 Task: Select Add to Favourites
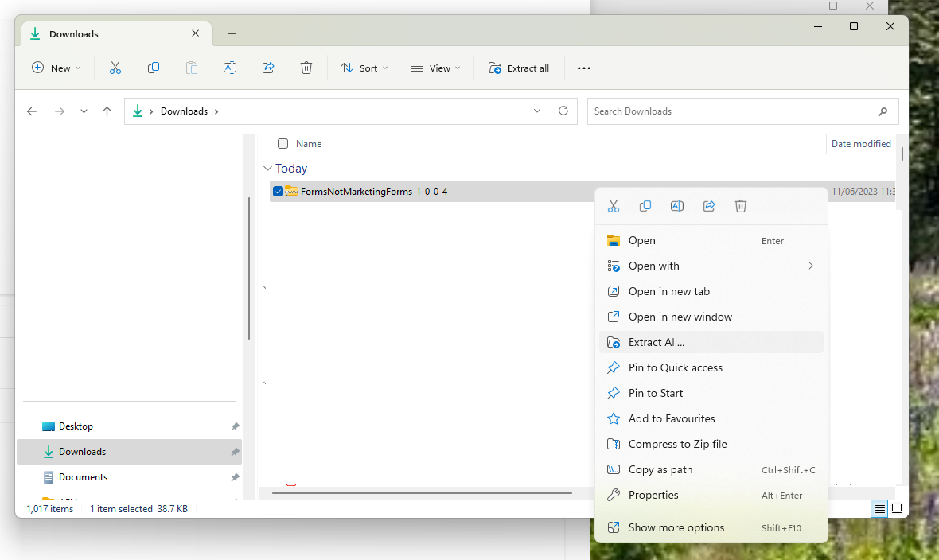pyautogui.click(x=711, y=418)
